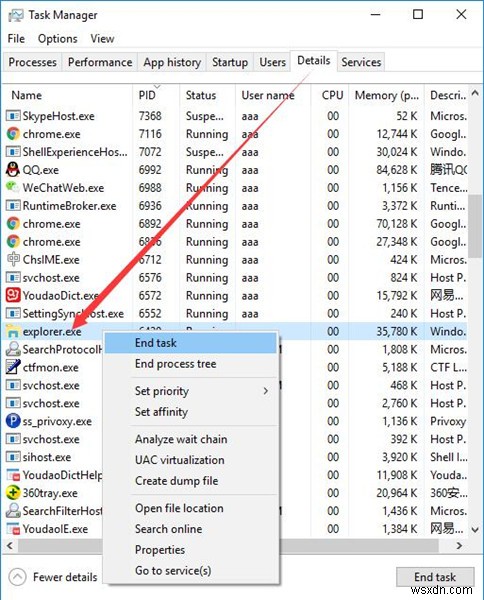Choose Properties in the context menu
This screenshot has height=600, width=484.
pos(191,549)
